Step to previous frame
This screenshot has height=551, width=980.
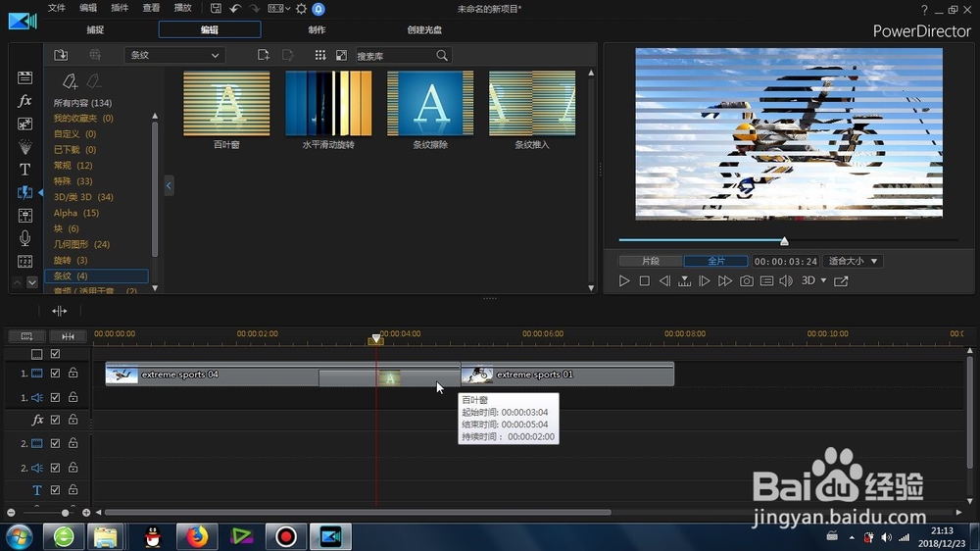pyautogui.click(x=664, y=280)
